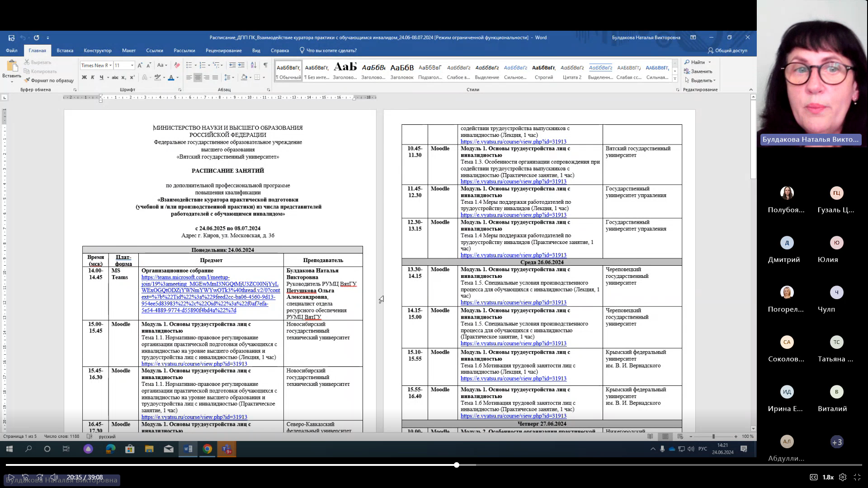Click the Paste (Вставить) clipboard icon
Screen dimensions: 868x488
(x=11, y=67)
